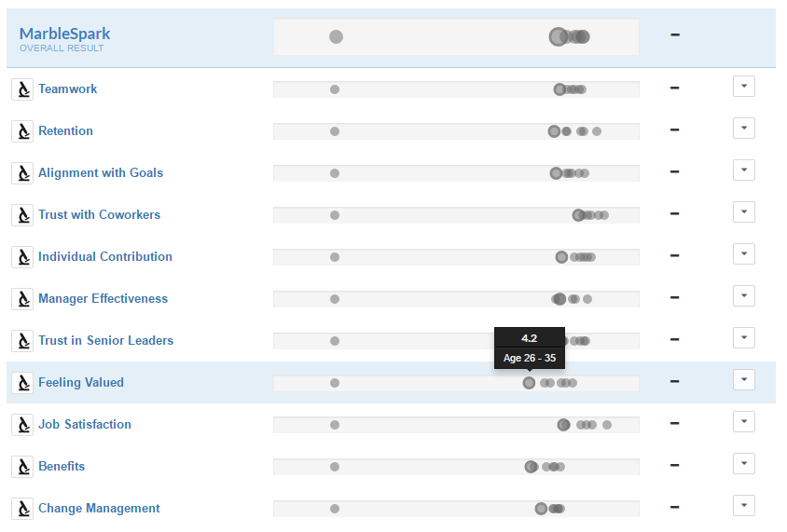The image size is (787, 532).
Task: Expand Individual Contribution dropdown arrow
Action: coord(744,254)
